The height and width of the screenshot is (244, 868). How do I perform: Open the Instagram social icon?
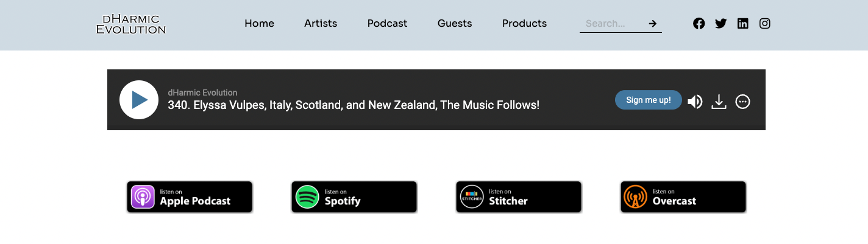[765, 24]
